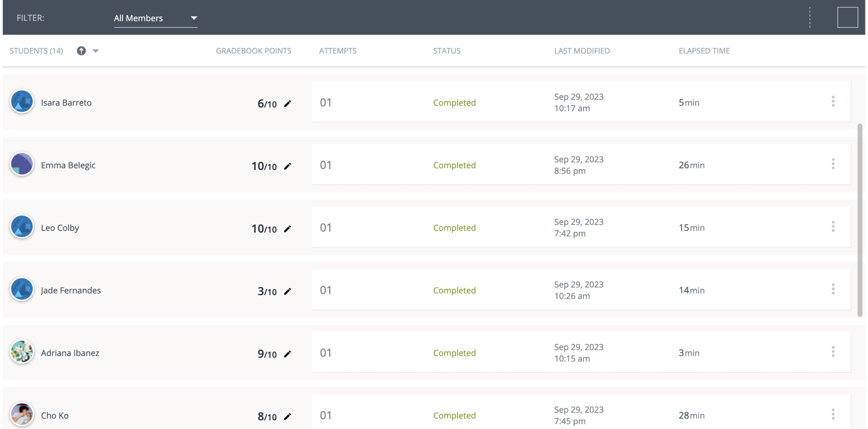
Task: Click Cho Ko's profile avatar
Action: coord(22,414)
